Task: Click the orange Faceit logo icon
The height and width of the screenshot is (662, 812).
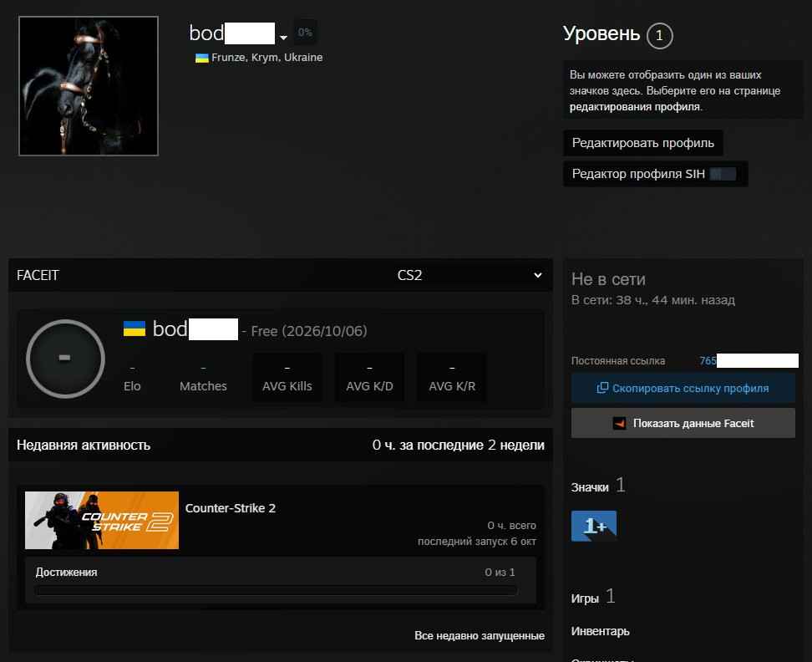Action: click(619, 423)
